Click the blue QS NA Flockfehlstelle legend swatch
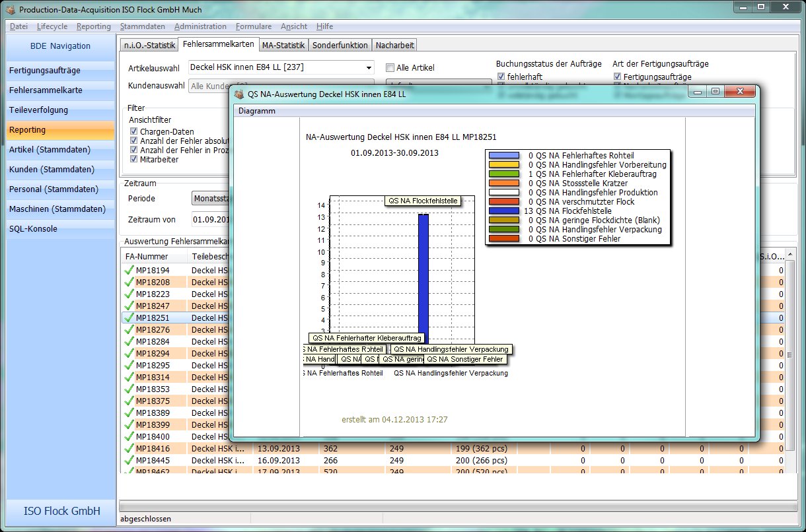Image resolution: width=806 pixels, height=532 pixels. pos(504,211)
